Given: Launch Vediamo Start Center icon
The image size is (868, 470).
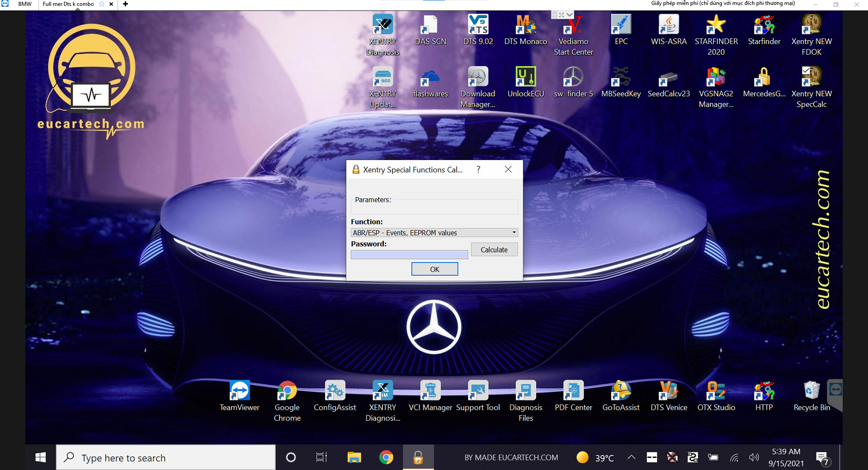Looking at the screenshot, I should tap(573, 35).
